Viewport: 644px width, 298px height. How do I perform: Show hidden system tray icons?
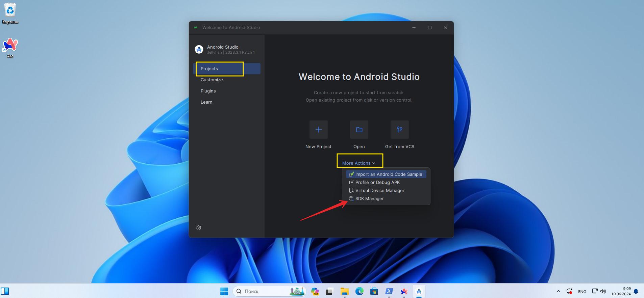pos(558,291)
